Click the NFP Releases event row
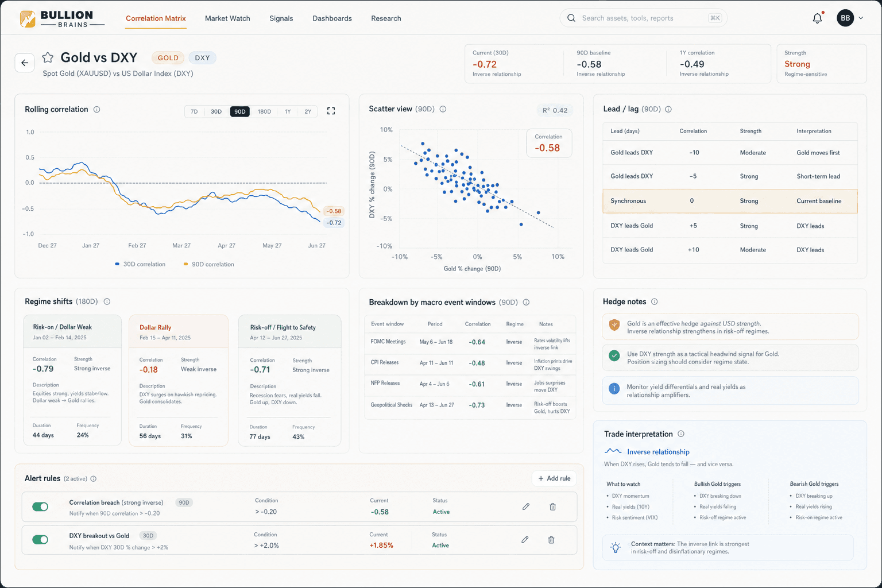 (470, 384)
